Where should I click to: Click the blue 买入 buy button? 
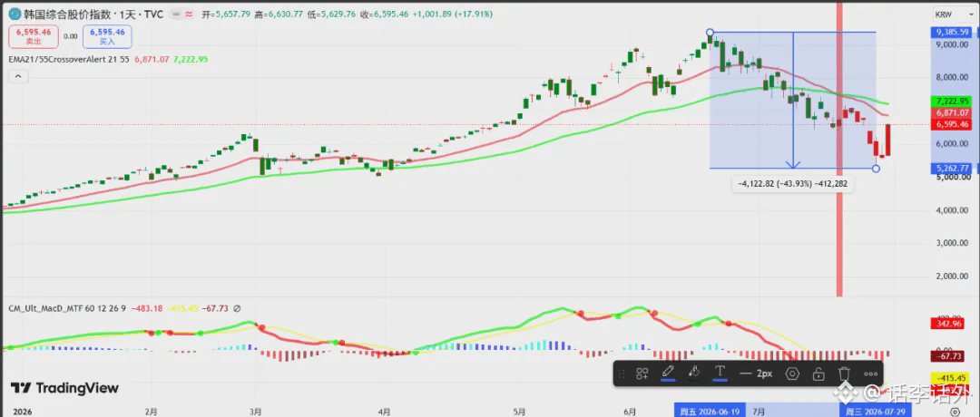coord(107,36)
